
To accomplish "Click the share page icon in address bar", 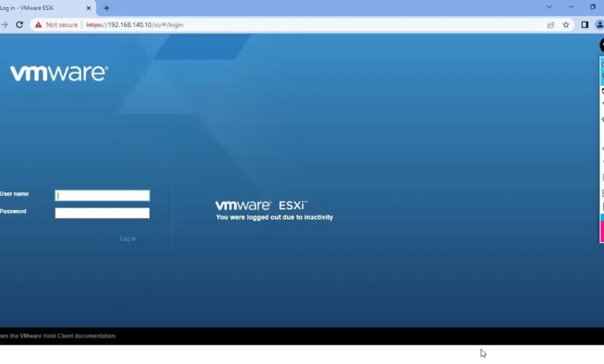I will click(551, 25).
